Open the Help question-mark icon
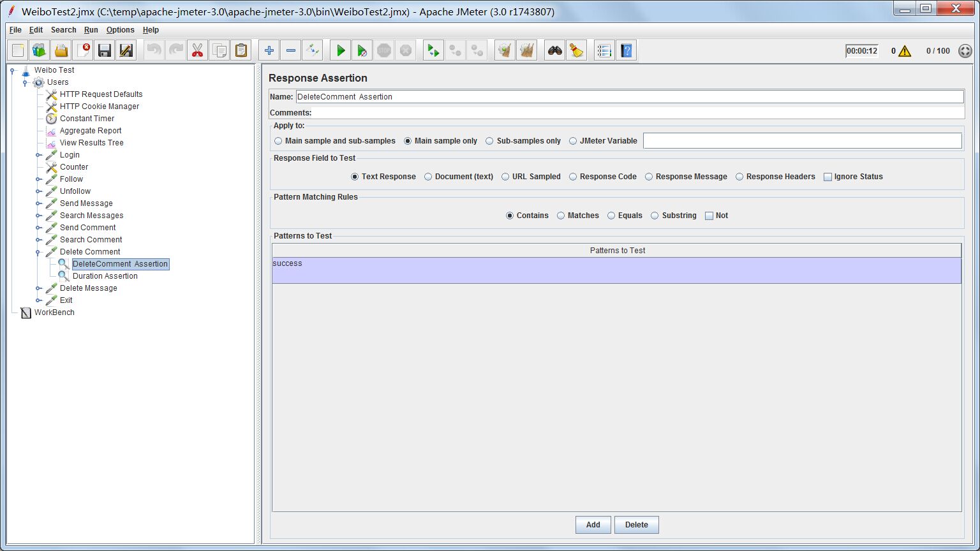This screenshot has height=551, width=980. pos(627,50)
